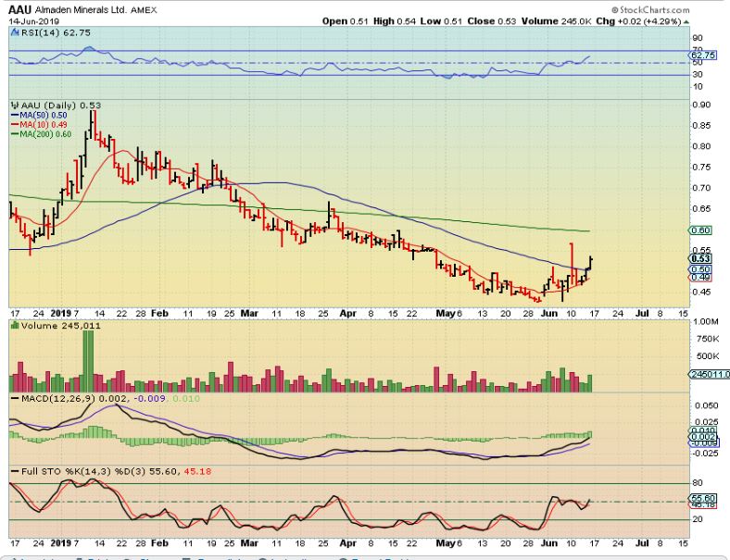Screen dimensions: 730x560
Task: Click the Chg +0.02 (+4.29%) value
Action: click(x=638, y=21)
